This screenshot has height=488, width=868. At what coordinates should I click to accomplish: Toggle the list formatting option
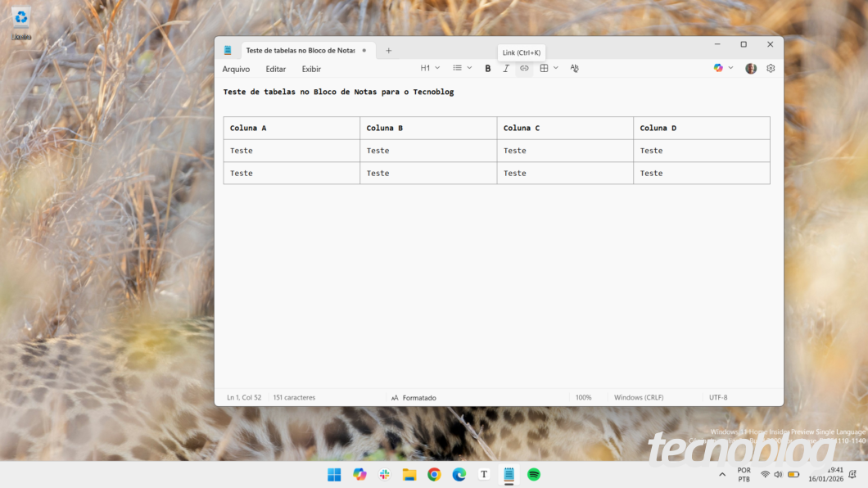click(x=455, y=68)
